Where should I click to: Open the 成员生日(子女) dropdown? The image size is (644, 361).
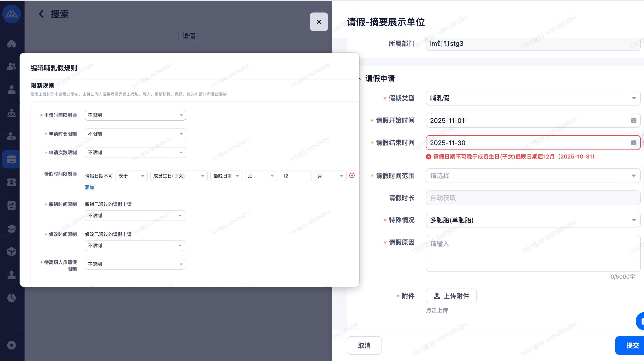point(178,176)
